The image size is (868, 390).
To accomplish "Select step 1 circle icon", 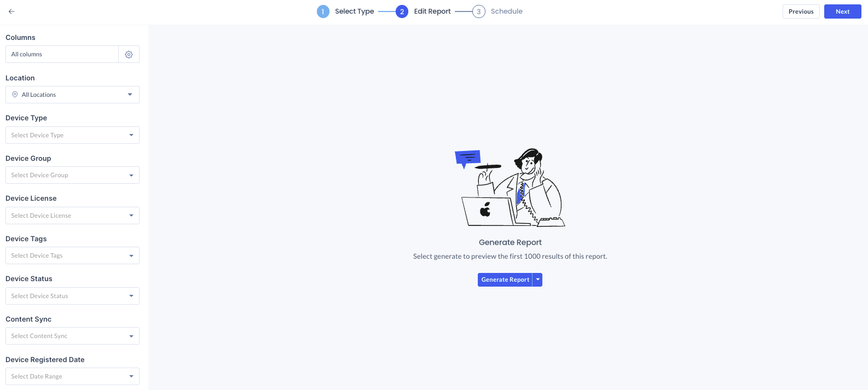I will 323,11.
